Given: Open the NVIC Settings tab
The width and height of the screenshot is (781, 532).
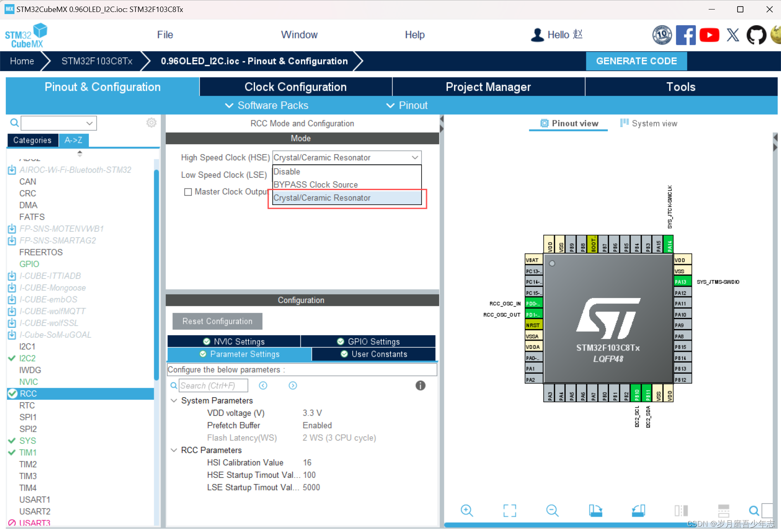Looking at the screenshot, I should tap(234, 341).
